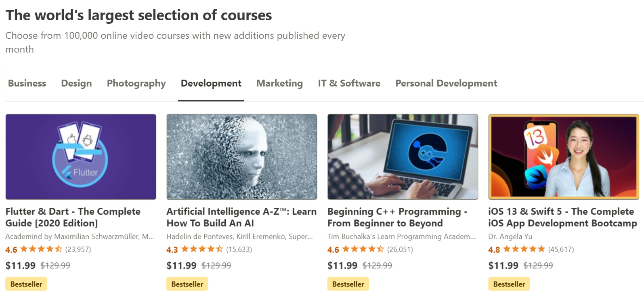The width and height of the screenshot is (644, 306).
Task: Open the Artificial Intelligence A-Z course
Action: pos(241,217)
